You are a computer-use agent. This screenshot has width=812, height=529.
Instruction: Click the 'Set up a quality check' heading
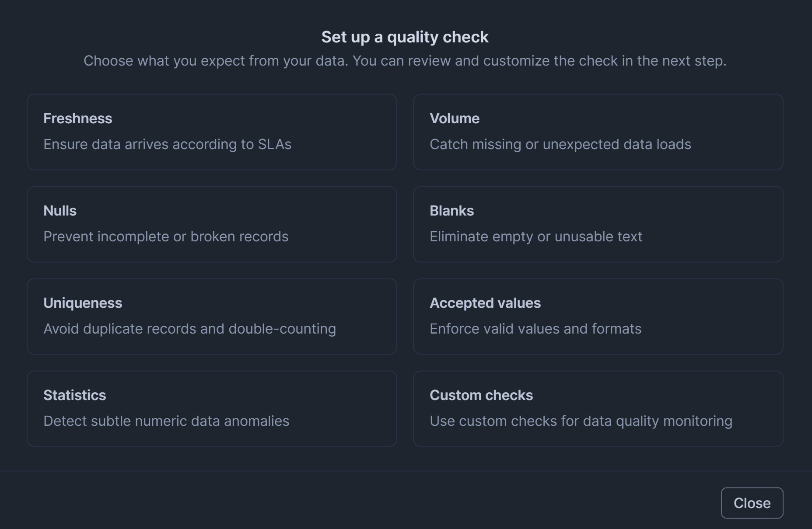[x=405, y=37]
